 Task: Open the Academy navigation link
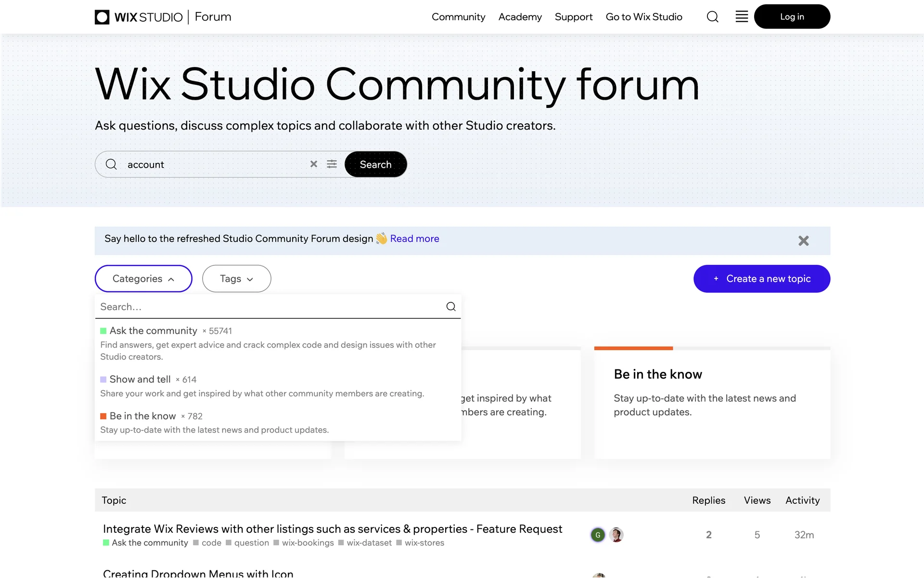pos(520,17)
